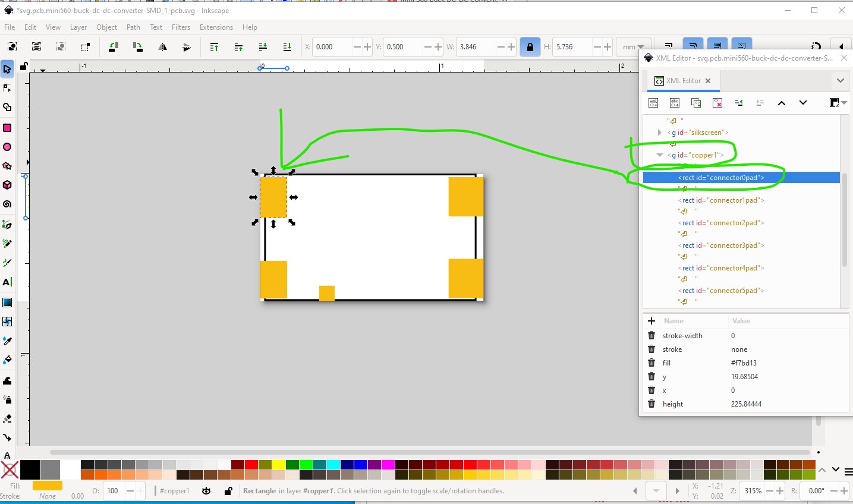Select the Rectangle tool
The width and height of the screenshot is (853, 504).
(7, 128)
